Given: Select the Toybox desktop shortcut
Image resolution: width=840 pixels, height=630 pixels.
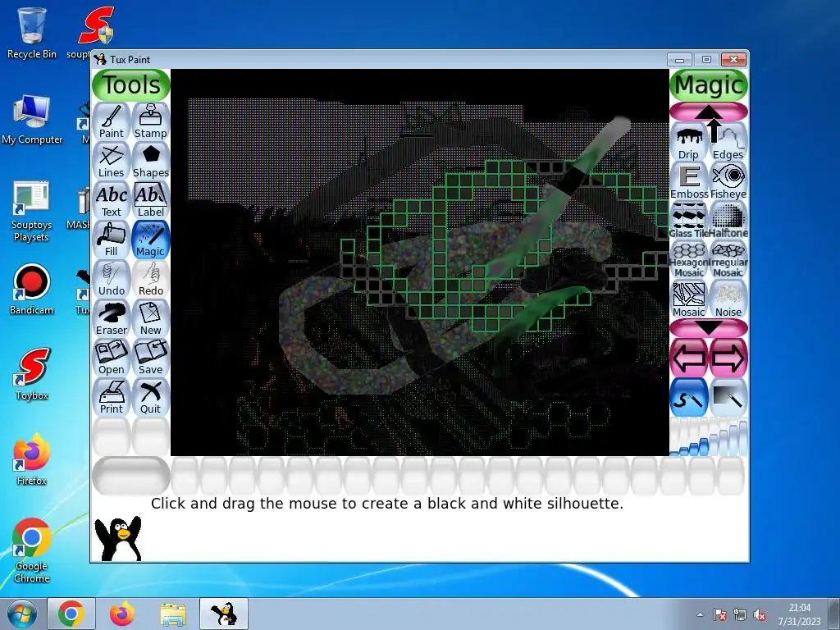Looking at the screenshot, I should pos(32,374).
